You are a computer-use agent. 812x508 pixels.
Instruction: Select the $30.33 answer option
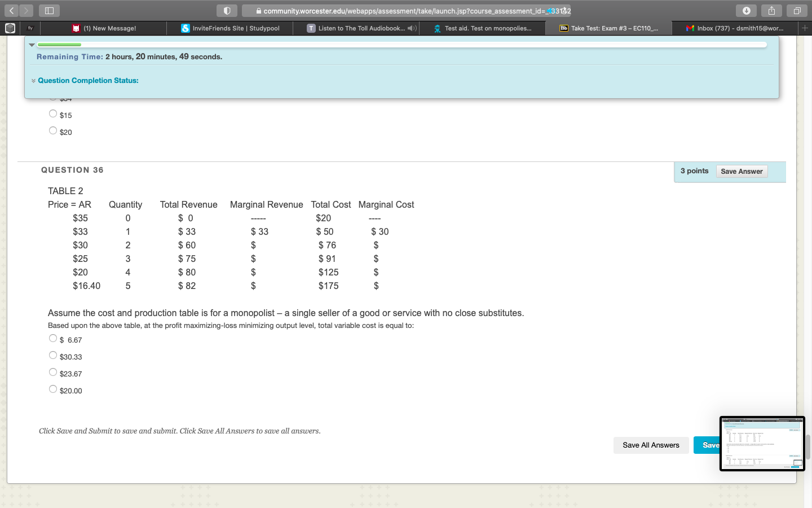click(53, 356)
